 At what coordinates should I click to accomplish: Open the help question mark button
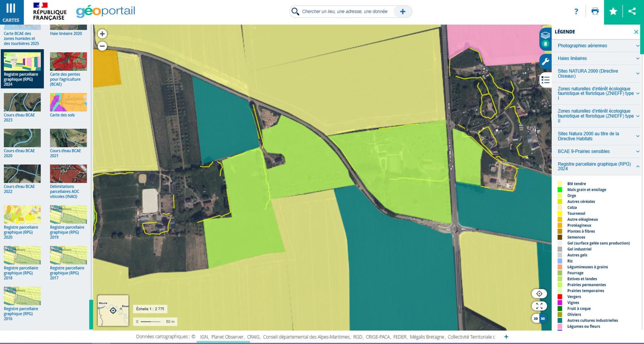(576, 11)
